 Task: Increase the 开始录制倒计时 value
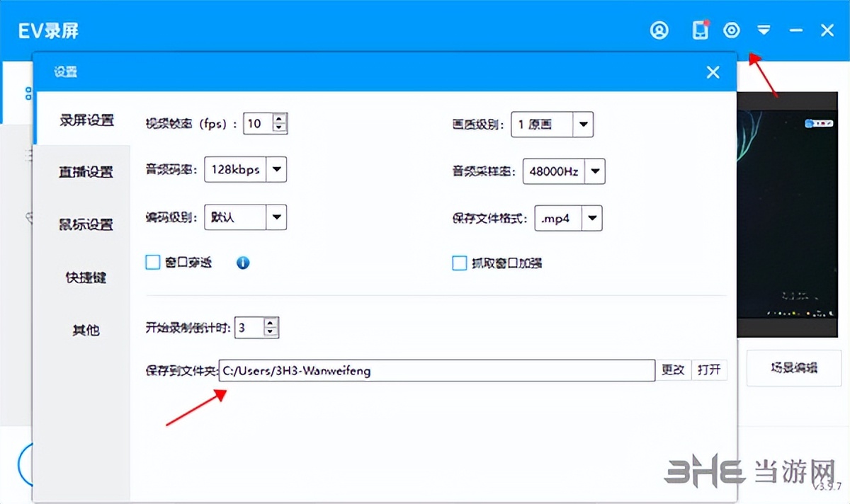[271, 322]
